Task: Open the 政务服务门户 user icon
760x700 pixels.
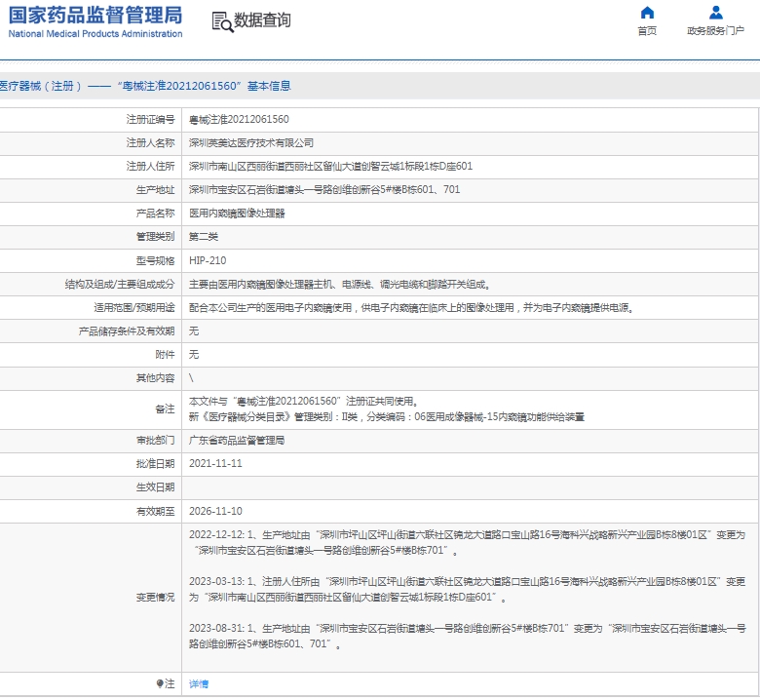Action: tap(715, 12)
